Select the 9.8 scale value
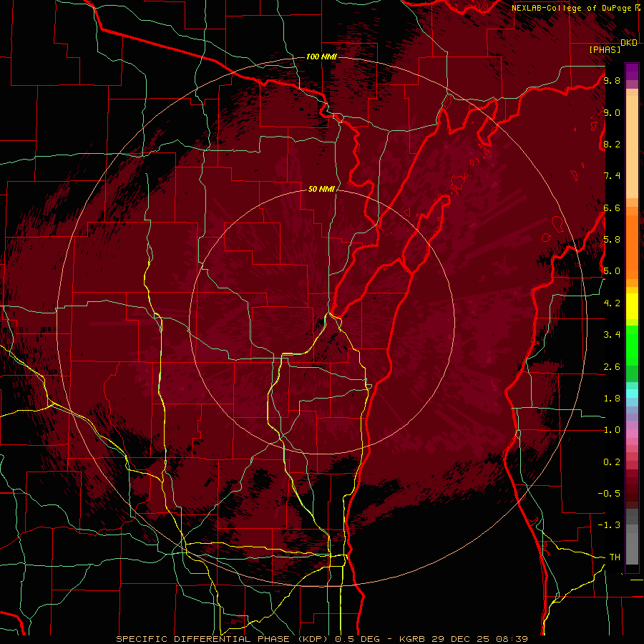 (612, 80)
